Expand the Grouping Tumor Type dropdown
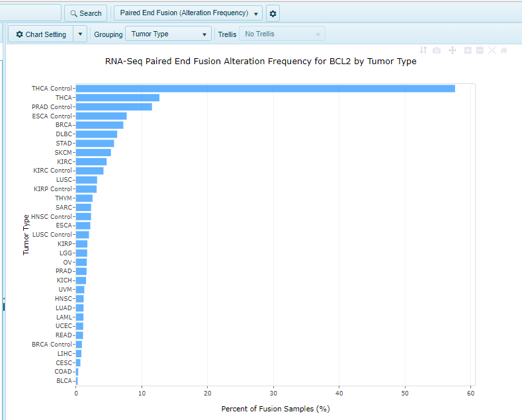 pyautogui.click(x=168, y=34)
